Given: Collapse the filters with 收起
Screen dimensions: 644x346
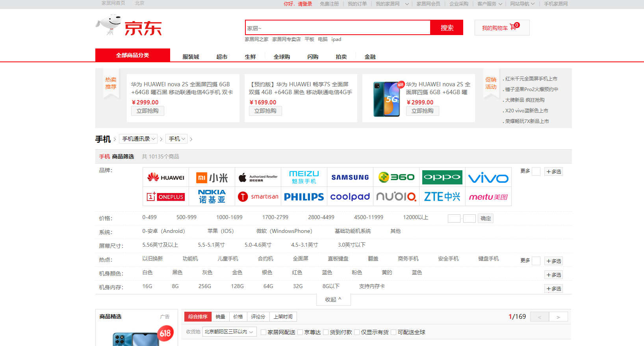Looking at the screenshot, I should 333,299.
